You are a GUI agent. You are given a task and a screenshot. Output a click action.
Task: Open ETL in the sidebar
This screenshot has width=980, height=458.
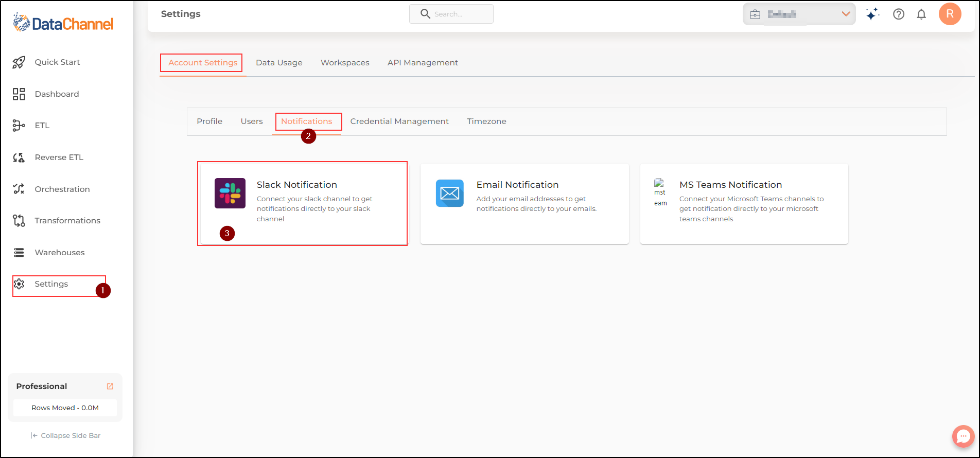coord(42,126)
